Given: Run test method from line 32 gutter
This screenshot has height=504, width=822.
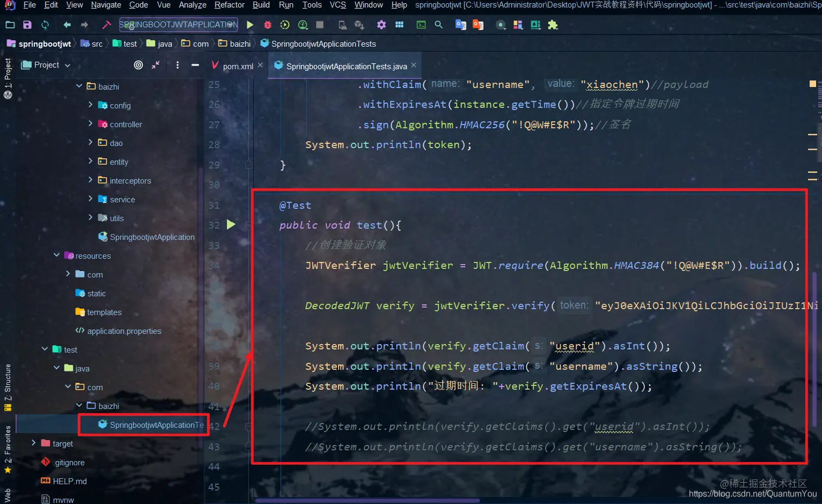Looking at the screenshot, I should (x=231, y=225).
